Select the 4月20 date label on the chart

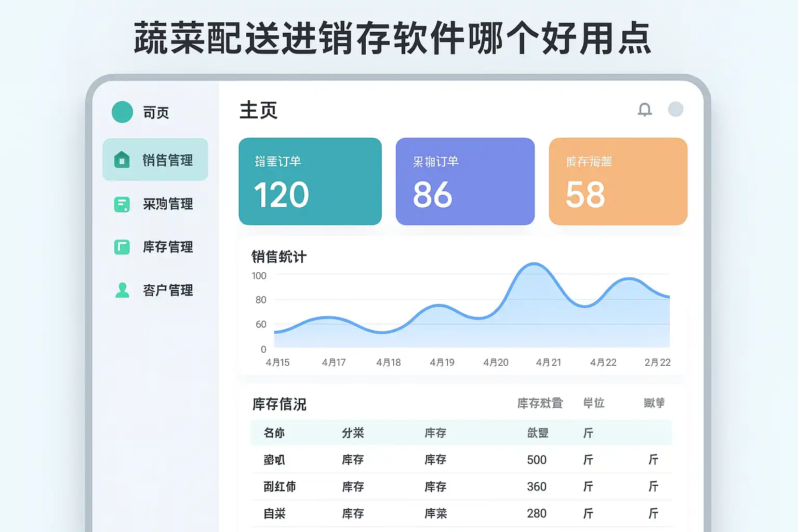point(496,363)
